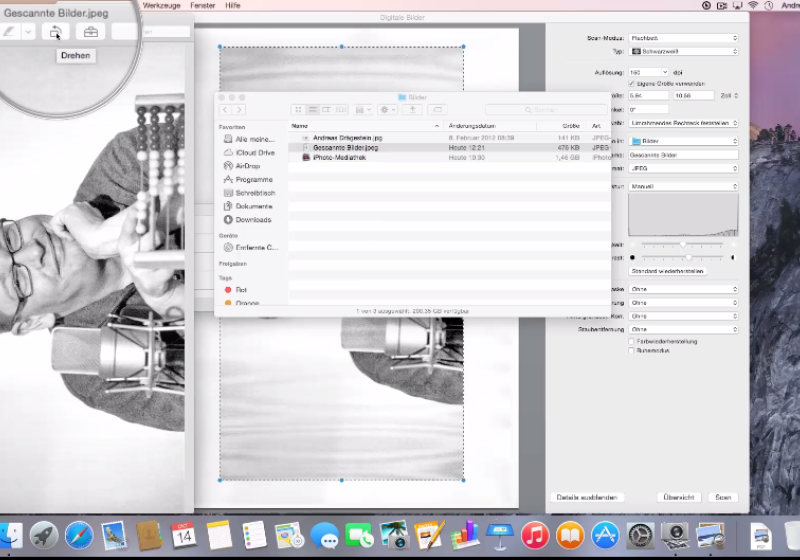This screenshot has width=800, height=560.
Task: Enable the Farbwiederherstellung checkbox
Action: [631, 341]
